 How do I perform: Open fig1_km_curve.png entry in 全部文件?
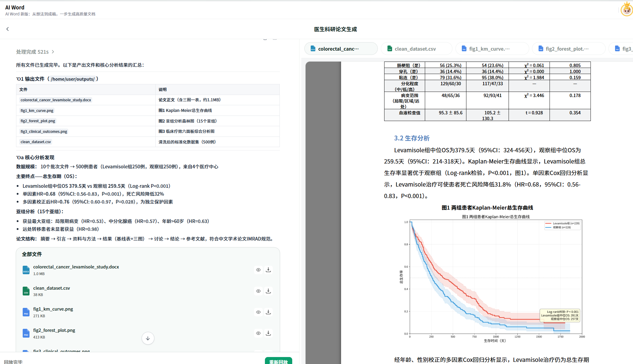point(53,309)
